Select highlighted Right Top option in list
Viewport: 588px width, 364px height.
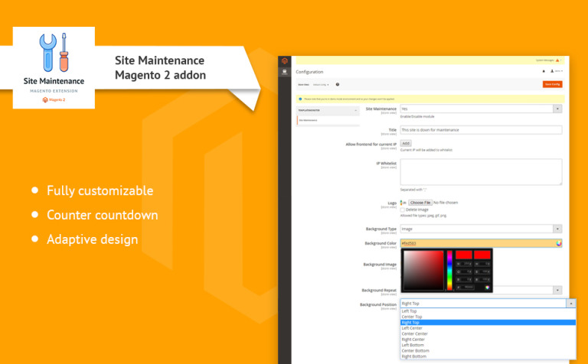[x=488, y=323]
